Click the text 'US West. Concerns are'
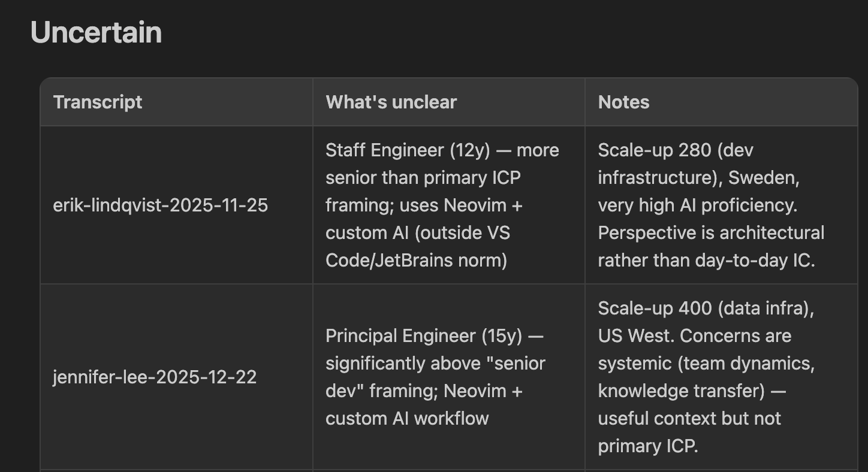The image size is (868, 472). 694,335
